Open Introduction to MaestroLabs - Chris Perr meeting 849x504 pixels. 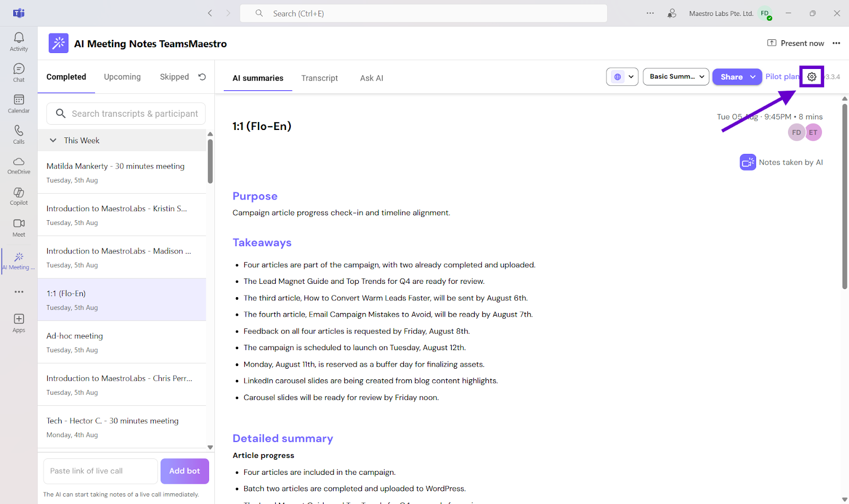pos(122,385)
